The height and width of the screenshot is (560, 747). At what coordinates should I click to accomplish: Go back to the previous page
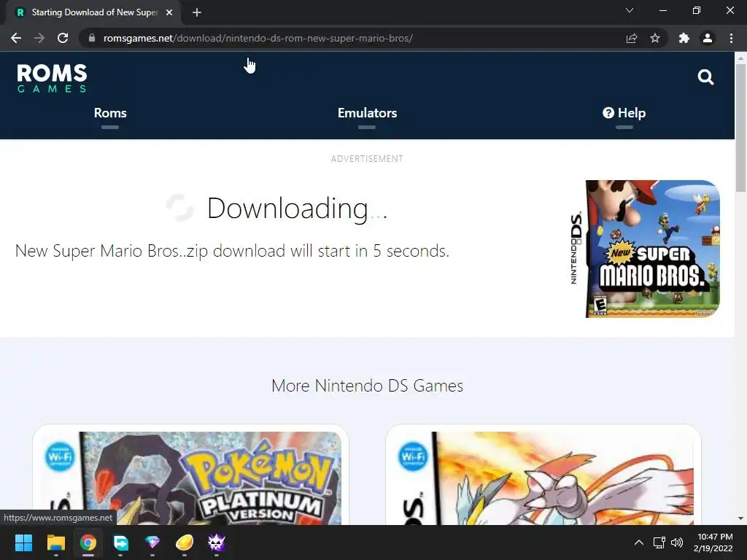pos(16,38)
